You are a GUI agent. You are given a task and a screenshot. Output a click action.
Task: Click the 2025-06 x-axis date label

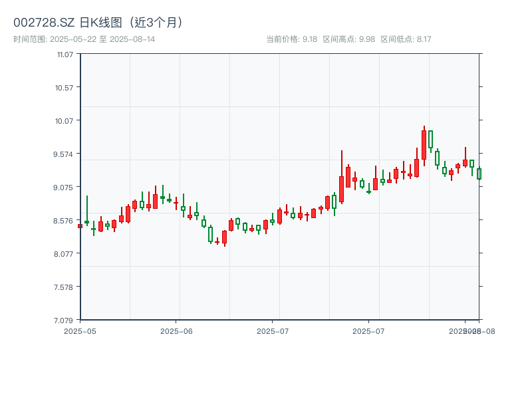click(176, 331)
